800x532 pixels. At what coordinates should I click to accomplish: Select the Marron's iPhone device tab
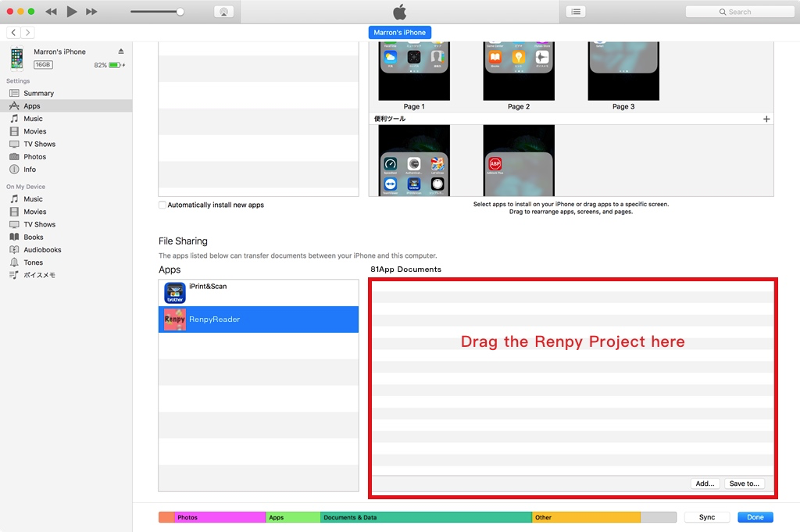click(x=399, y=32)
